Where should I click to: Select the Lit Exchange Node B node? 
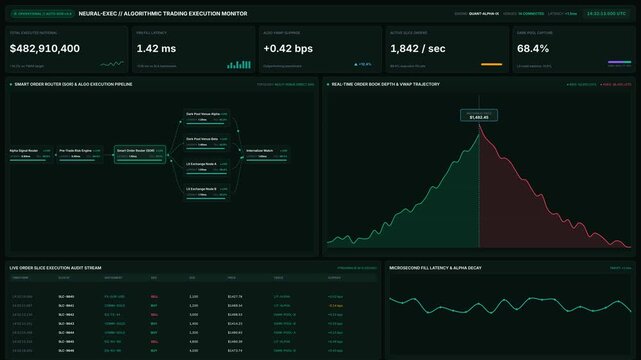pos(206,192)
